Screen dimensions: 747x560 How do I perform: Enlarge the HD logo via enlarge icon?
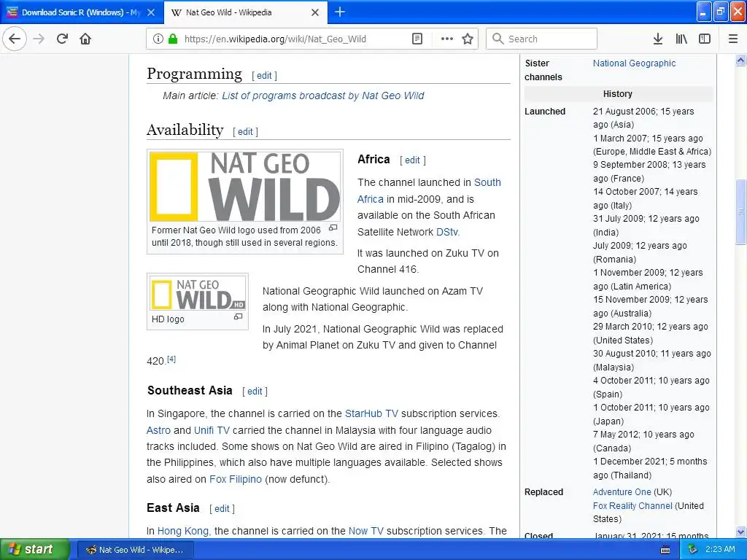tap(239, 316)
